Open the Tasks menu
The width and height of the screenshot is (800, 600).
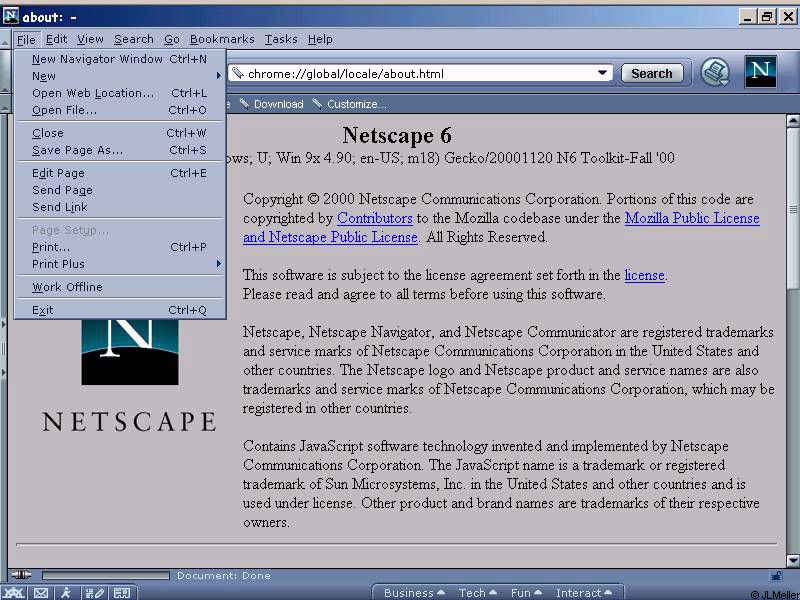(x=281, y=39)
